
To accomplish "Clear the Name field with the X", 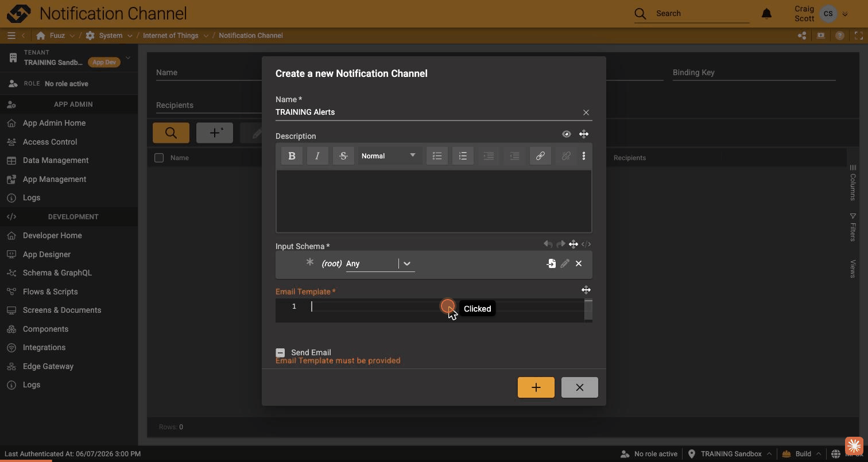I will 586,112.
